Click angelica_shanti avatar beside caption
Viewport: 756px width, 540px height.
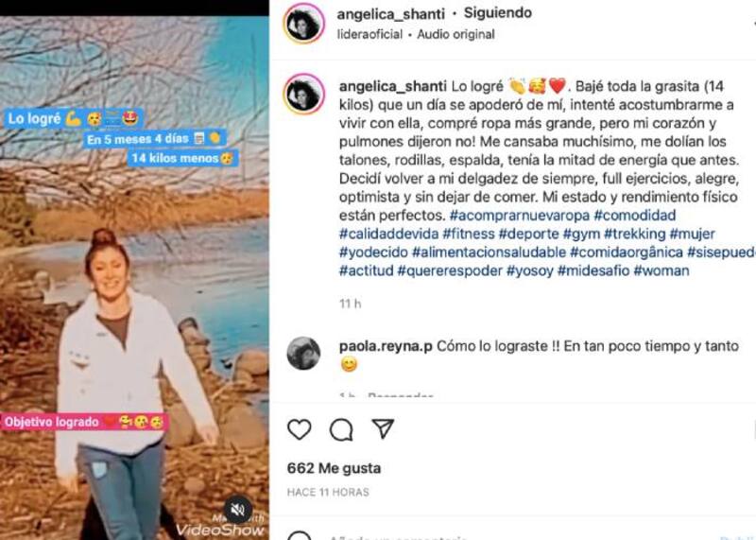[x=304, y=94]
